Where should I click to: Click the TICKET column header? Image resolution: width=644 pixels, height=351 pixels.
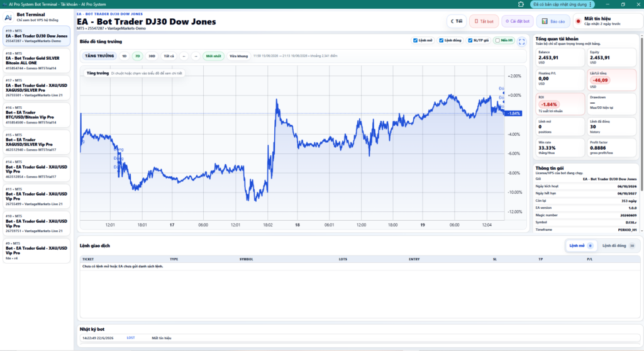pos(88,259)
